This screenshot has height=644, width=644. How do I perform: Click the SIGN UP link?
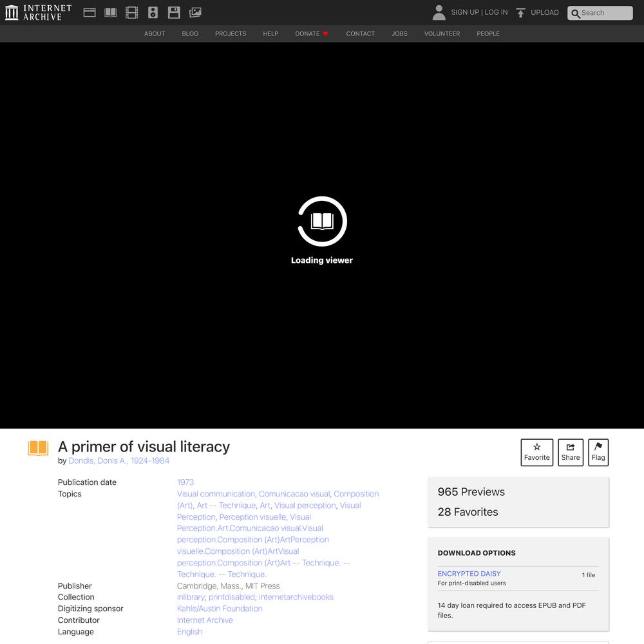pos(465,12)
